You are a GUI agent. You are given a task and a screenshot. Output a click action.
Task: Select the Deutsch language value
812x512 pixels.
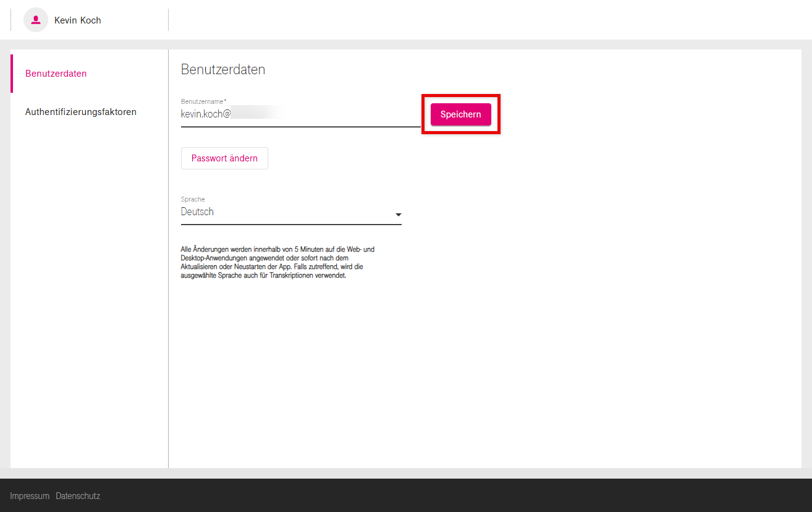198,211
